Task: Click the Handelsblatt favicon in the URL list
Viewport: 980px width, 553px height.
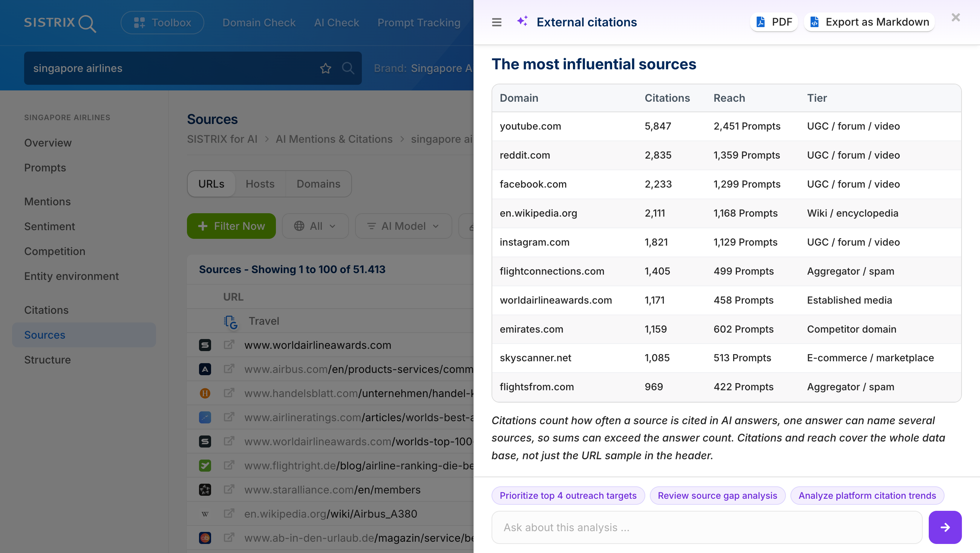Action: [205, 393]
